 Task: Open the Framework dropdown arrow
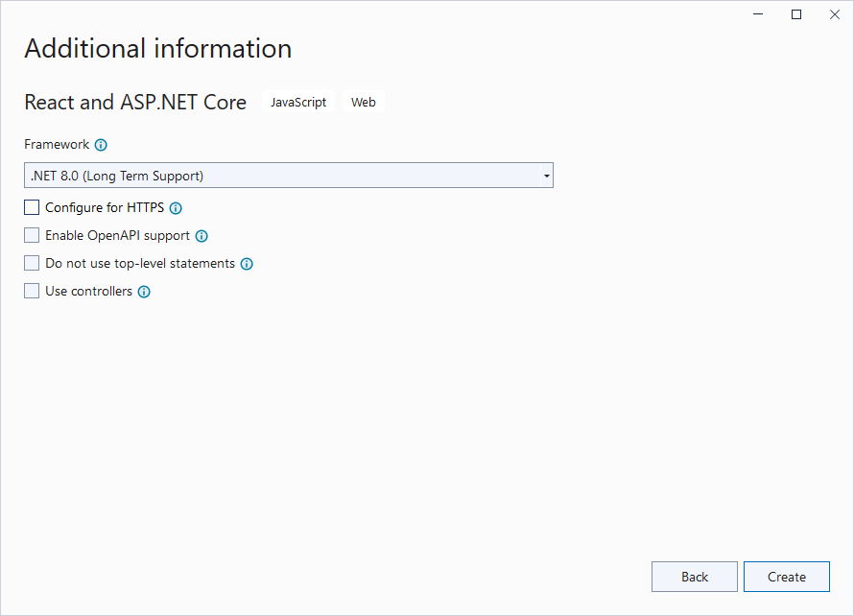[x=546, y=176]
